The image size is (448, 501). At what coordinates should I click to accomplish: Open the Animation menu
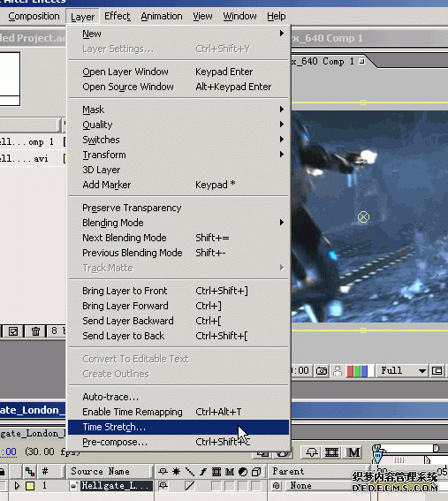162,16
